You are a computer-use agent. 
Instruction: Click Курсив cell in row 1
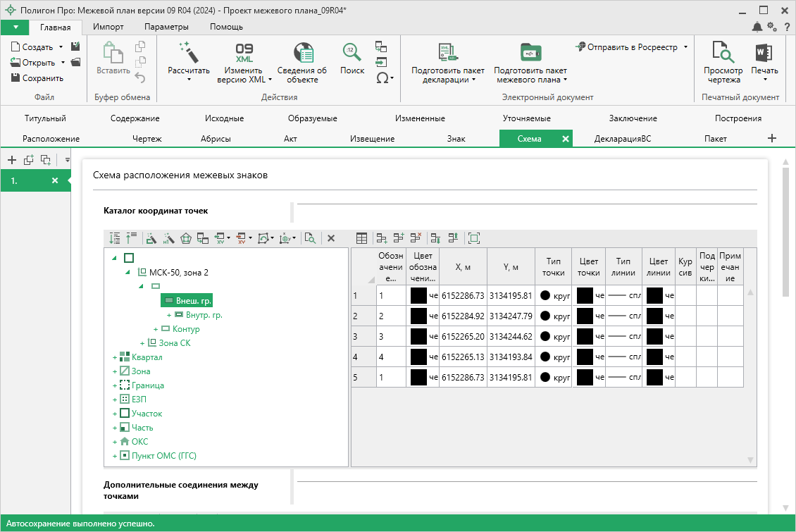[685, 295]
